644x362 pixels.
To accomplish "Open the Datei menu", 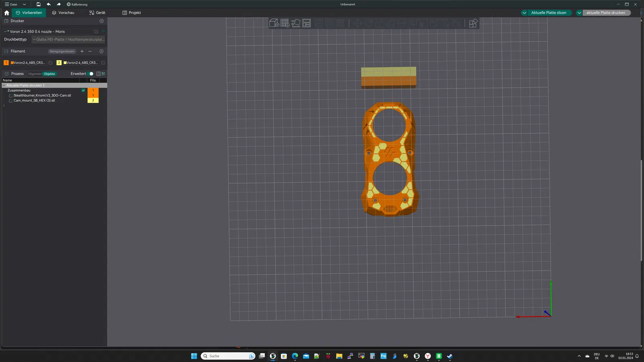I will (11, 4).
